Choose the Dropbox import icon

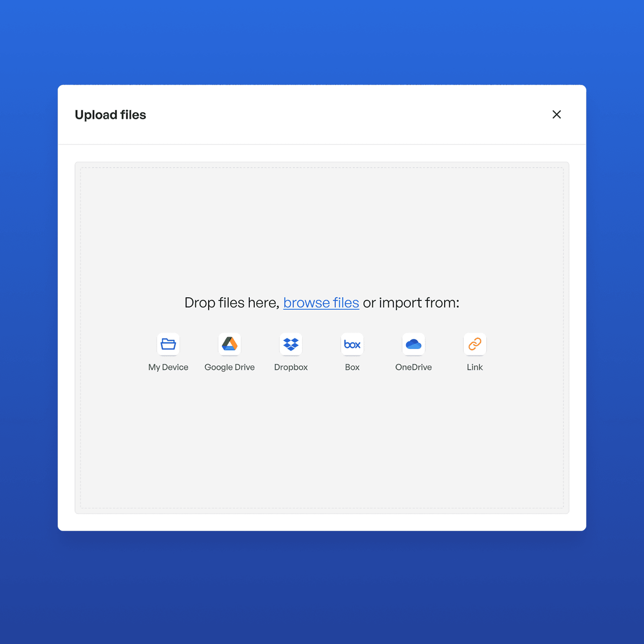291,344
